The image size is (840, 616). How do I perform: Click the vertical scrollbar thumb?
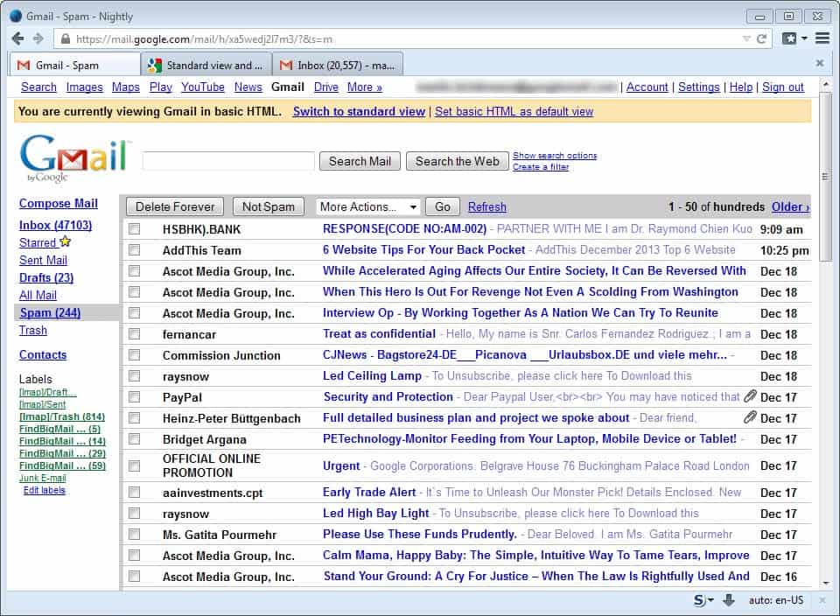pos(825,177)
